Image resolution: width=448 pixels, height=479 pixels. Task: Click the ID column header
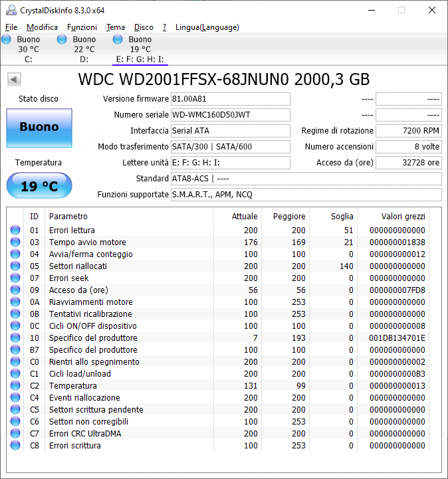click(34, 217)
